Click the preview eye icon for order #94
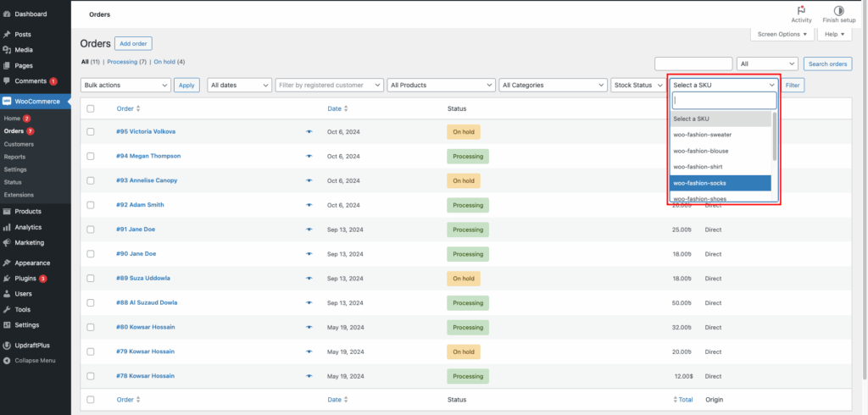The width and height of the screenshot is (868, 415). pyautogui.click(x=309, y=156)
